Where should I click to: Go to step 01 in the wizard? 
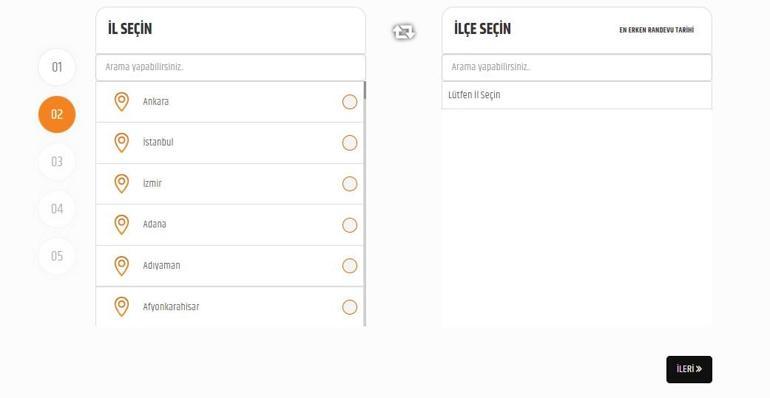pyautogui.click(x=57, y=67)
